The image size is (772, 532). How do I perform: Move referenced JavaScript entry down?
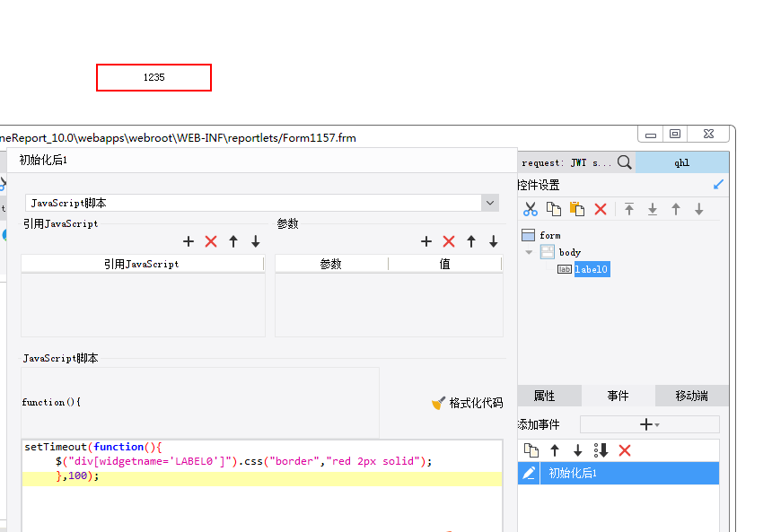256,241
